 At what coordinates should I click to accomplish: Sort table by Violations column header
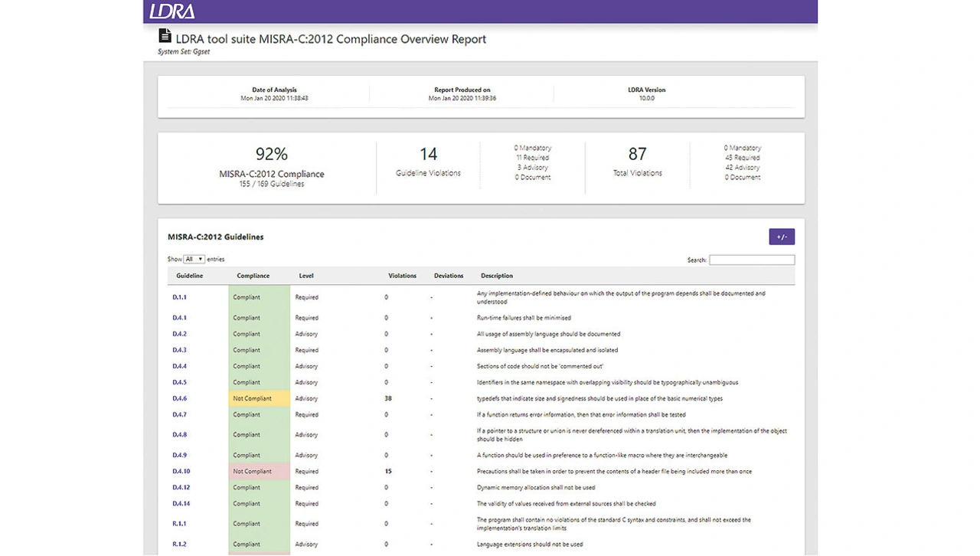point(402,276)
